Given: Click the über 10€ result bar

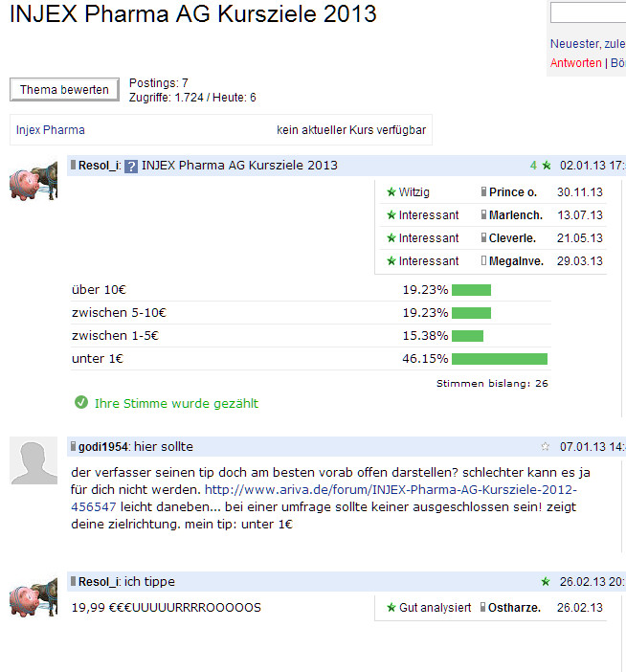Looking at the screenshot, I should click(x=471, y=290).
